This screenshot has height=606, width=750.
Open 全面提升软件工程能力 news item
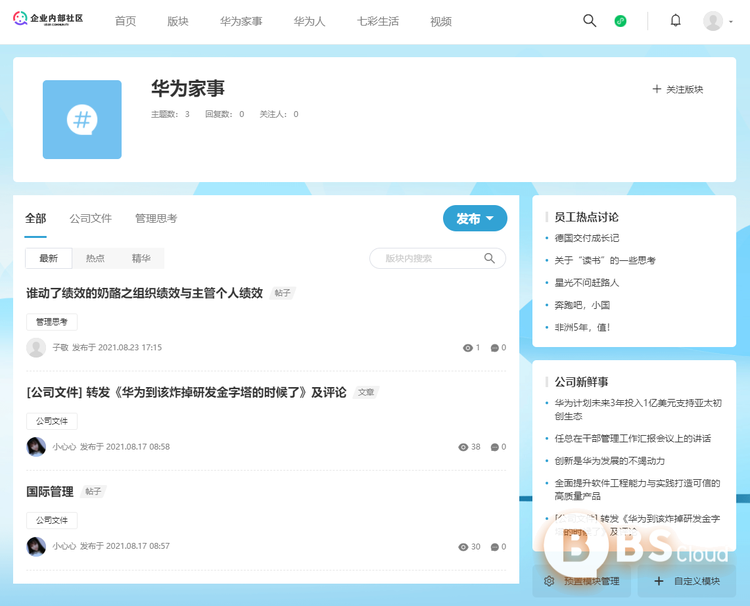tap(637, 489)
